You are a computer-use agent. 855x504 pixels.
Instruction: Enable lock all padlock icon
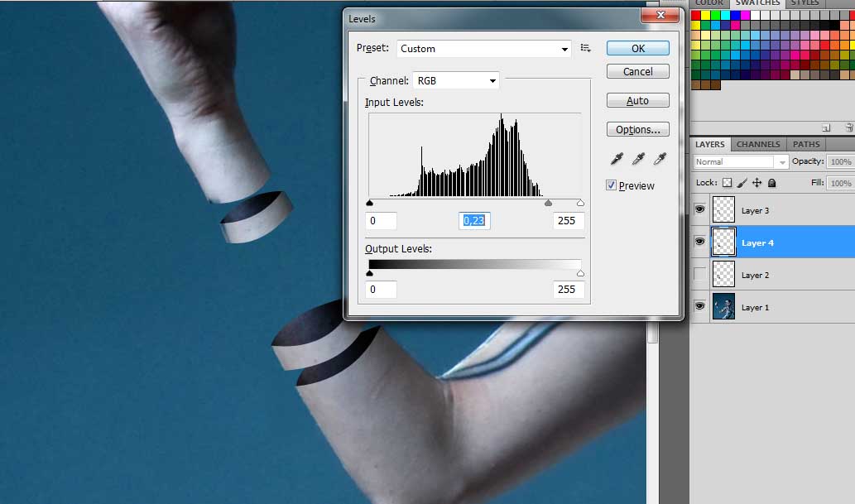pos(771,183)
